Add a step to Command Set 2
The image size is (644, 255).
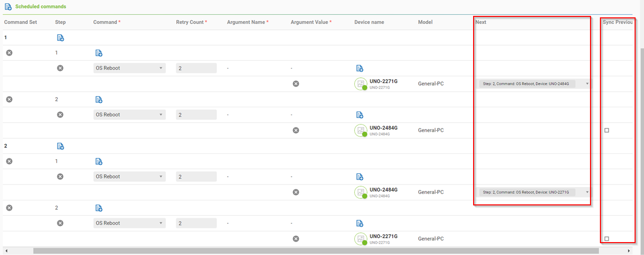coord(60,146)
